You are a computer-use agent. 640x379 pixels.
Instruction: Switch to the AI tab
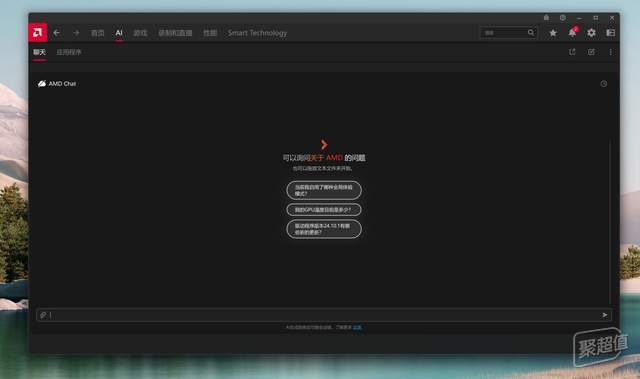click(x=119, y=33)
